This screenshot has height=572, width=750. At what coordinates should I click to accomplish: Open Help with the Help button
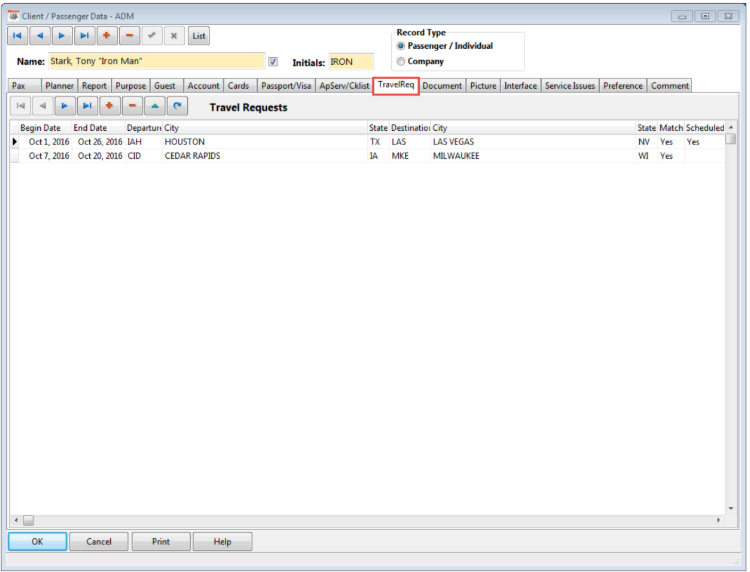point(222,541)
